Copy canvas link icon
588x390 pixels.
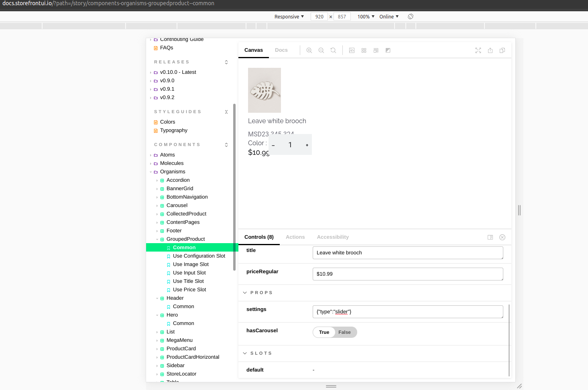502,51
